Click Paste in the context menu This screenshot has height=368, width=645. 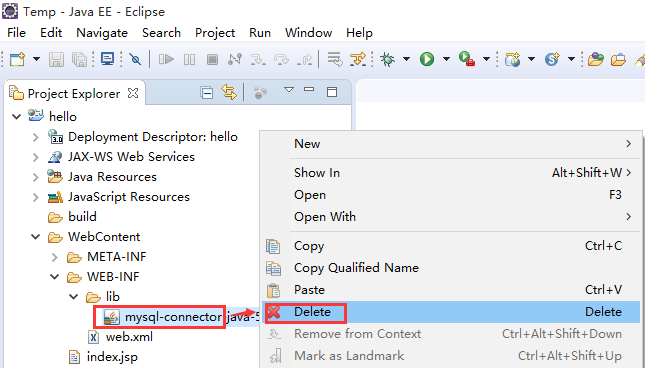click(451, 290)
